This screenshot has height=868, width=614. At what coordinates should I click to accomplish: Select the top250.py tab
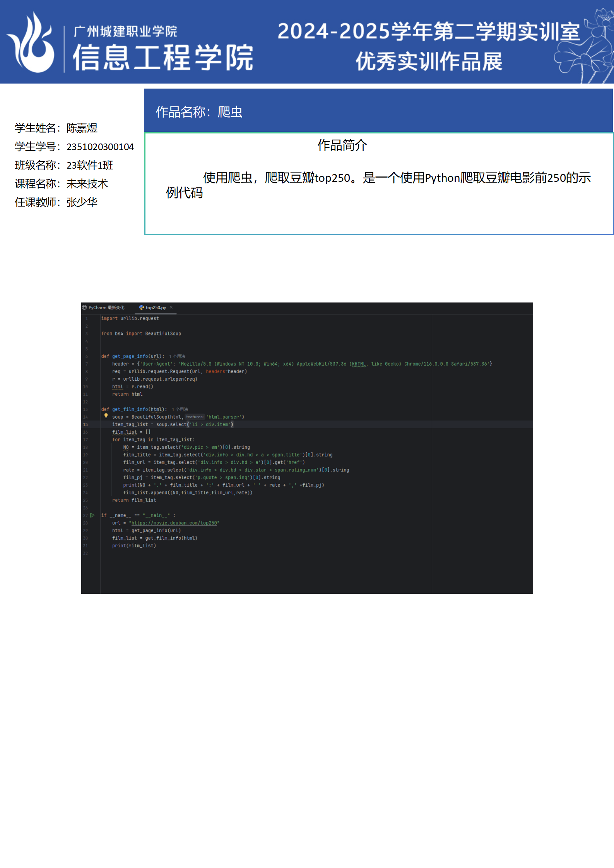(x=156, y=308)
